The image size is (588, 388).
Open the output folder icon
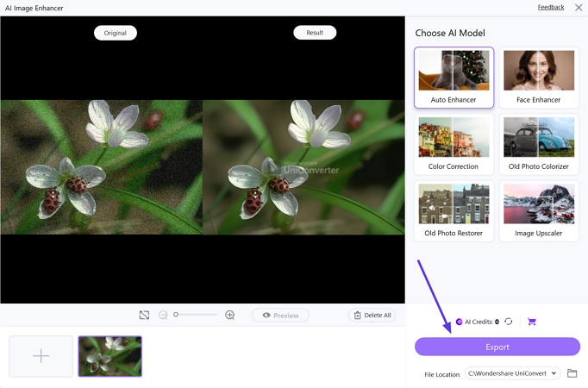tap(572, 373)
